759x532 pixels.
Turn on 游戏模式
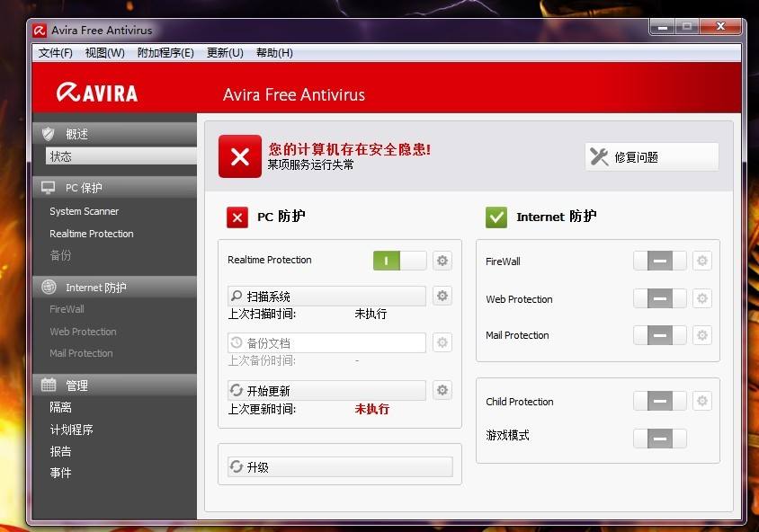[x=660, y=439]
